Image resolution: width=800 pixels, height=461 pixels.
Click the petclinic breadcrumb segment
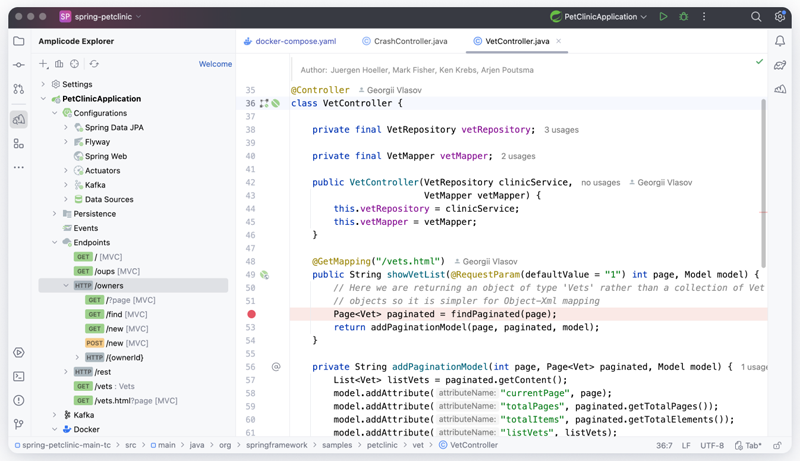pyautogui.click(x=382, y=445)
